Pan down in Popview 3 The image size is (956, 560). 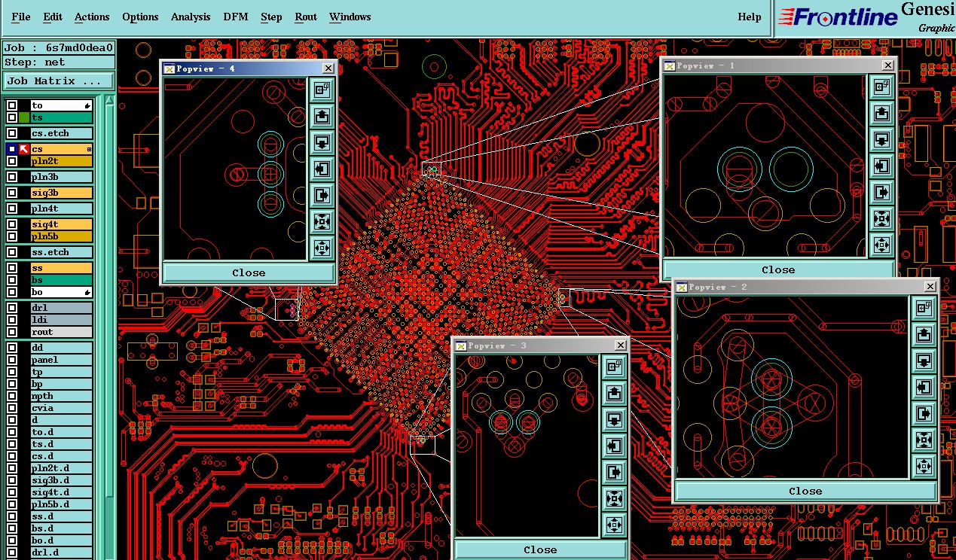[x=614, y=420]
